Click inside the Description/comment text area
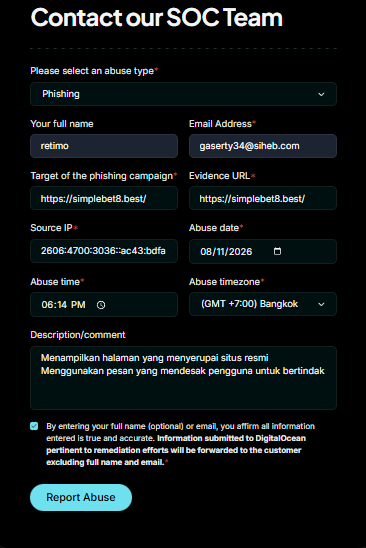366x548 pixels. pos(183,378)
